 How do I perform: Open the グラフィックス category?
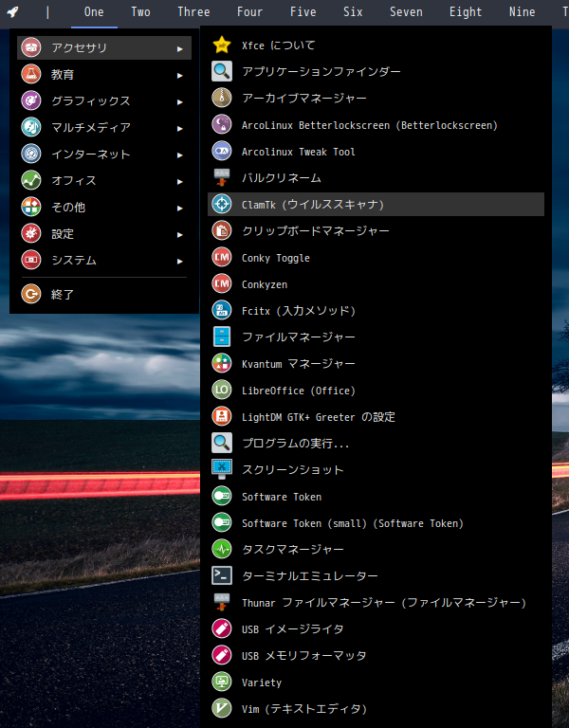click(104, 100)
